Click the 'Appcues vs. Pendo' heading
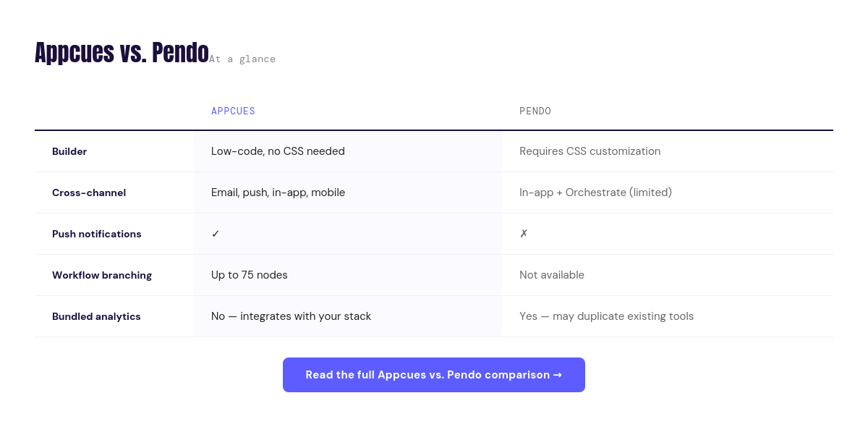Viewport: 868px width, 427px height. click(x=122, y=52)
